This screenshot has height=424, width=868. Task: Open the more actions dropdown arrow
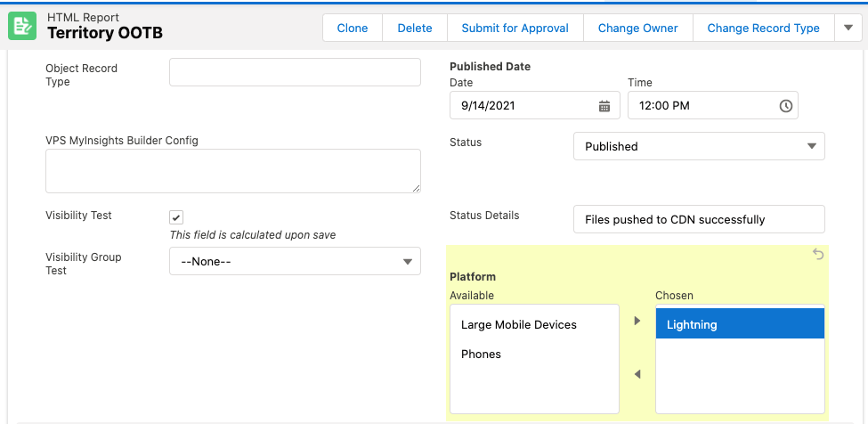(x=848, y=28)
